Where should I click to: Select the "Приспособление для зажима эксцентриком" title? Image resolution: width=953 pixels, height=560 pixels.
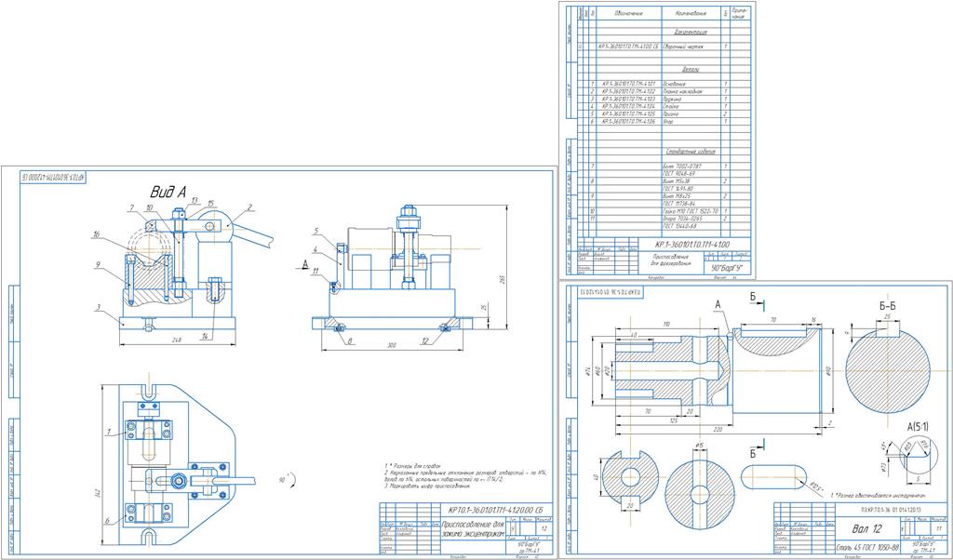click(472, 527)
